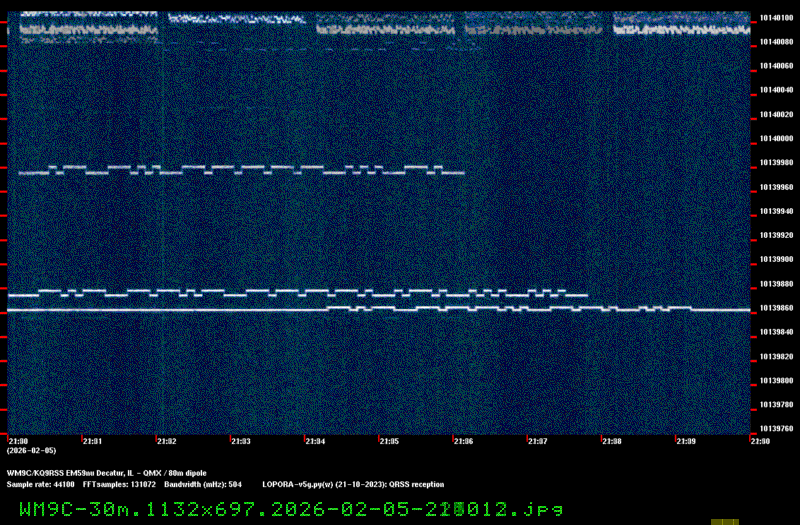Click the 21:07 time axis marker

(x=538, y=441)
